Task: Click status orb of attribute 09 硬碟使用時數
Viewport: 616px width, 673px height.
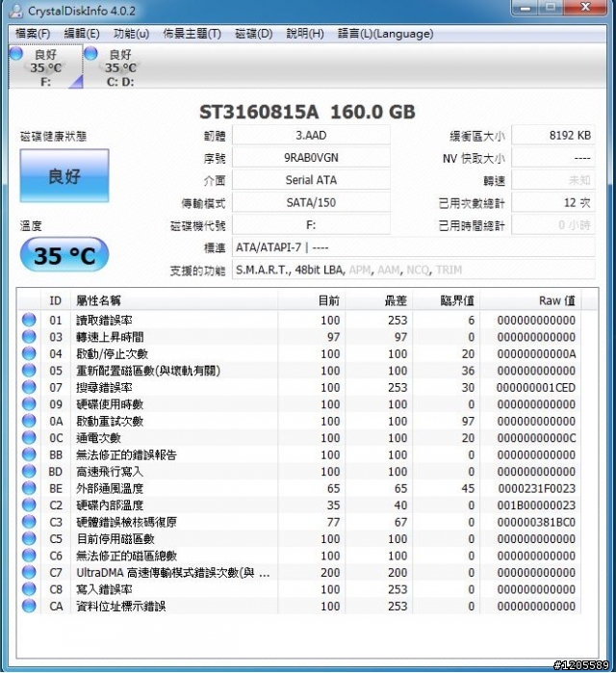Action: (29, 403)
